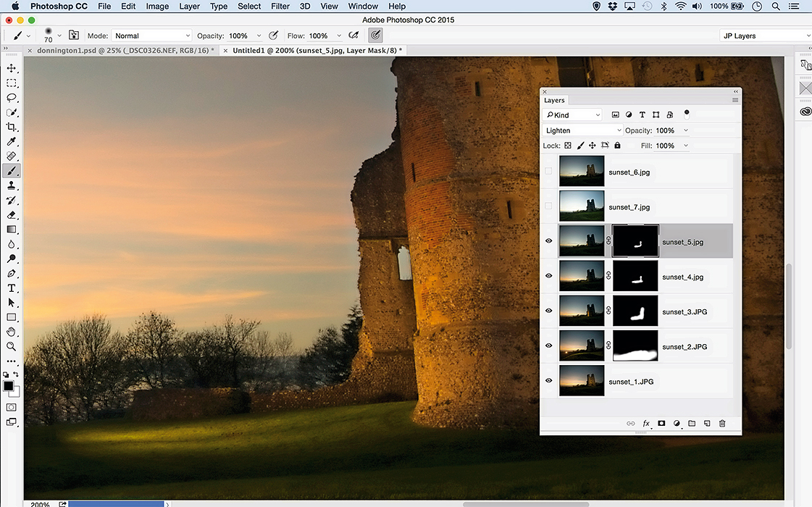The height and width of the screenshot is (507, 812).
Task: Select the Zoom tool
Action: (x=12, y=346)
